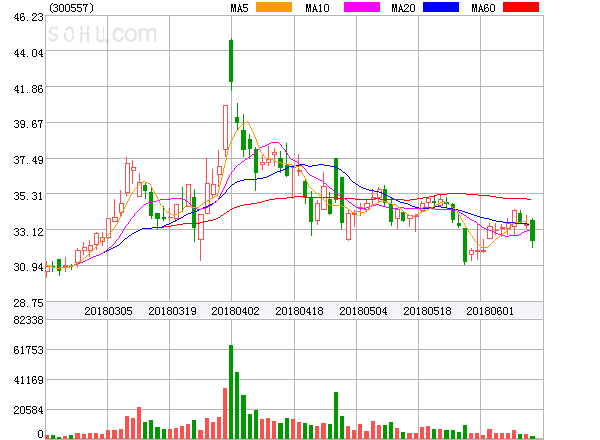The height and width of the screenshot is (440, 600).
Task: Click the 20180518 date label
Action: (x=427, y=311)
